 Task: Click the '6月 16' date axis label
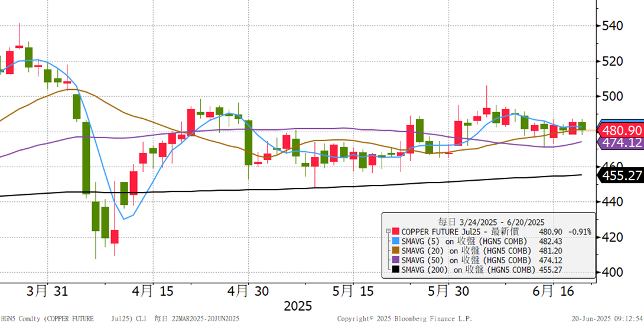tap(553, 291)
